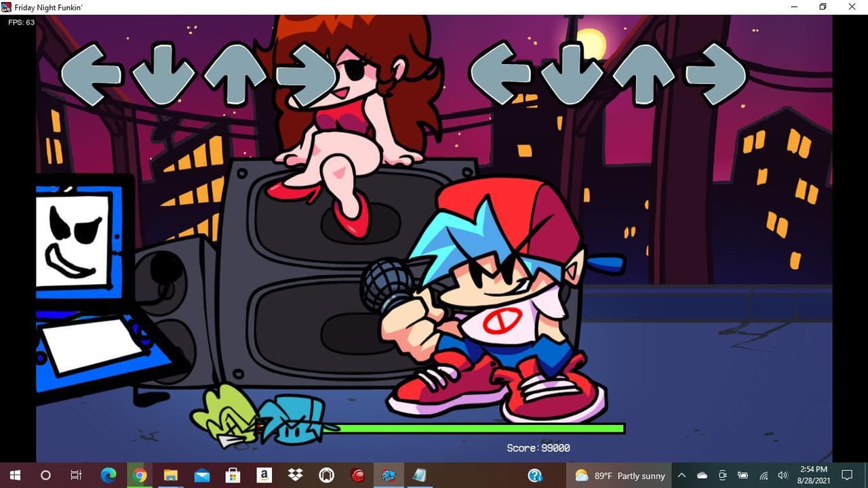Screen dimensions: 868x488
Task: Open the blue help question mark icon
Action: pos(534,476)
